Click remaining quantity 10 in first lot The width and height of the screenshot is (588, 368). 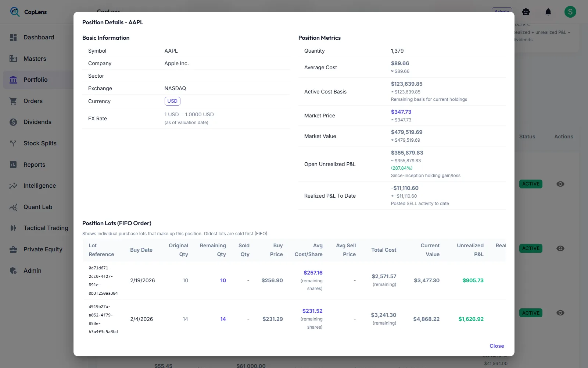pos(223,280)
